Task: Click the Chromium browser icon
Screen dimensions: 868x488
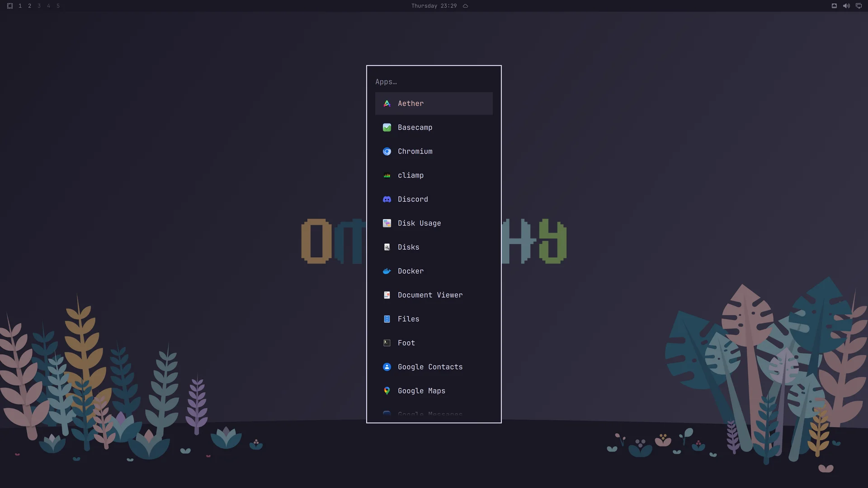Action: tap(387, 151)
